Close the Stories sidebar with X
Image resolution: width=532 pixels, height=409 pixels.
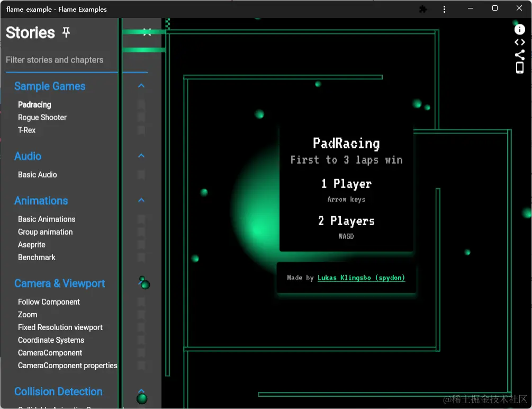pos(147,32)
